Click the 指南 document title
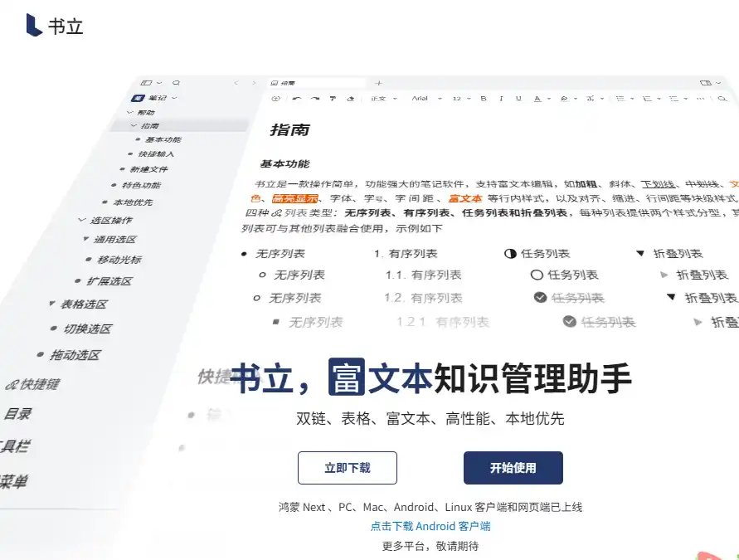Screen dimensions: 739x560 [289, 129]
